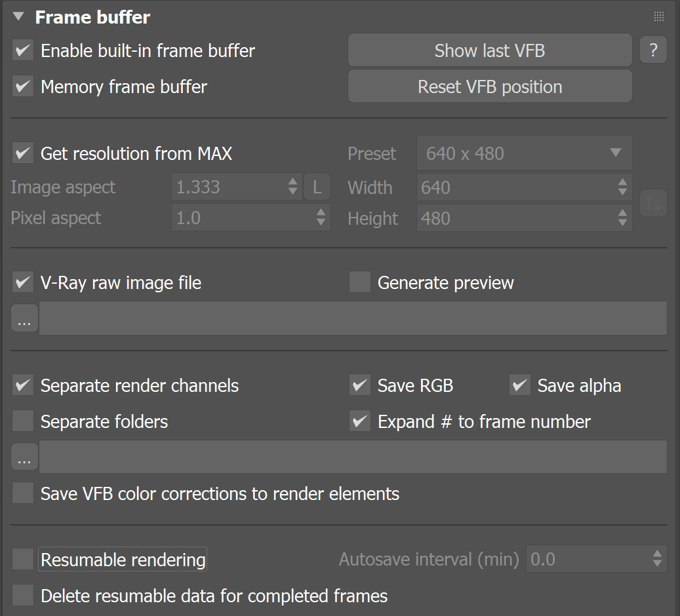This screenshot has height=616, width=680.
Task: Click the Show last VFB button
Action: pyautogui.click(x=490, y=50)
